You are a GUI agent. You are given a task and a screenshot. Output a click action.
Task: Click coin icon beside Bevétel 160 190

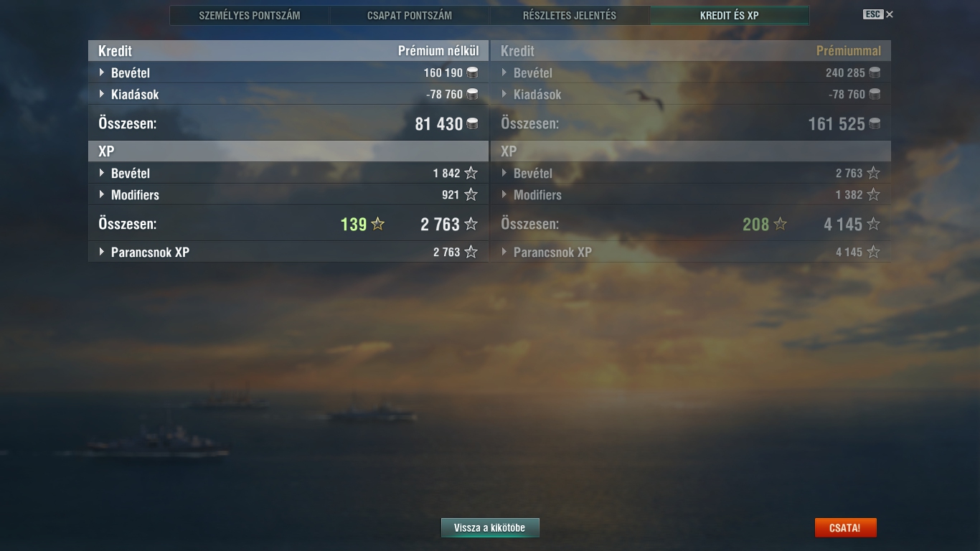[472, 72]
